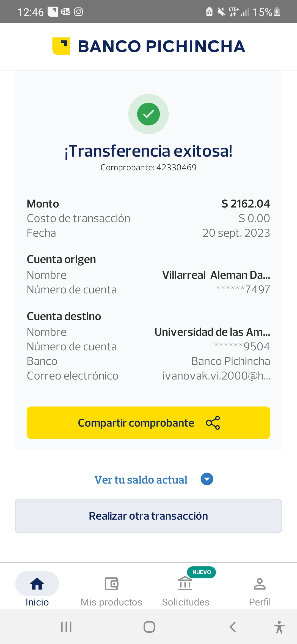Tap the Inicio home icon
Image resolution: width=297 pixels, height=644 pixels.
[37, 583]
